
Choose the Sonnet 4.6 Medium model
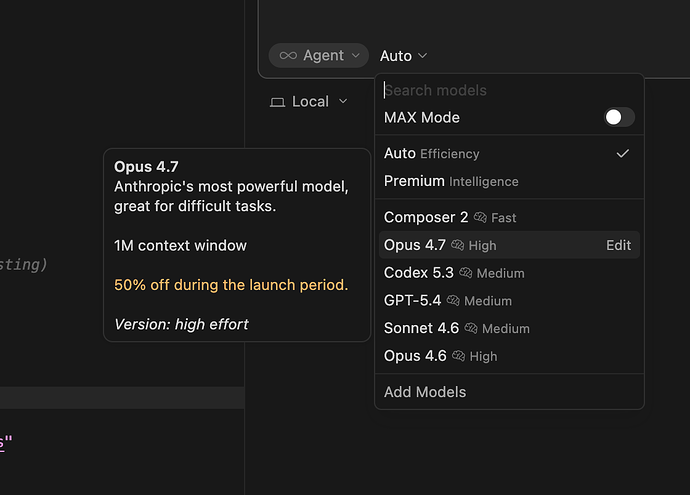pyautogui.click(x=509, y=328)
